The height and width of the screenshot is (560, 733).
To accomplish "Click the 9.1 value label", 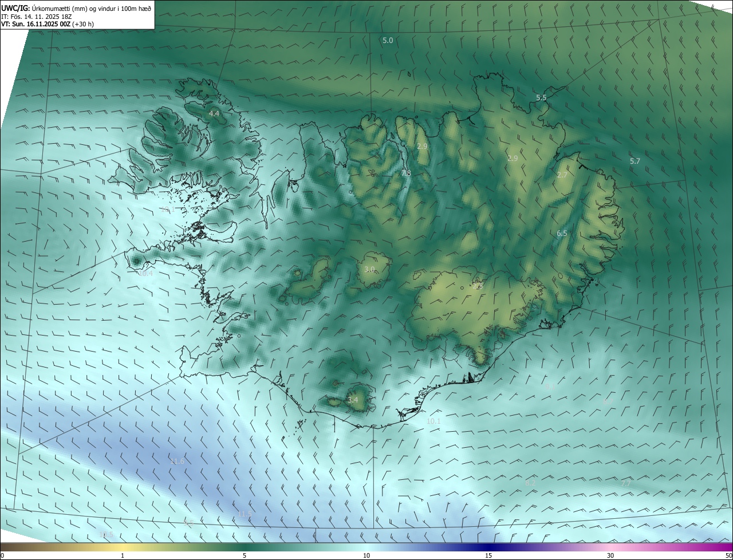I will (550, 387).
